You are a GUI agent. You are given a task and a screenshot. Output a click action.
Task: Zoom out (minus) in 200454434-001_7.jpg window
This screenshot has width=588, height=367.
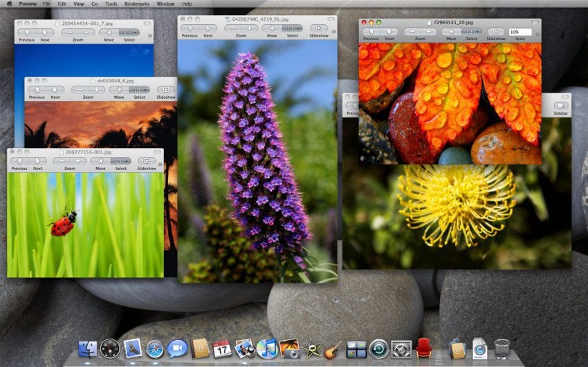(x=70, y=32)
